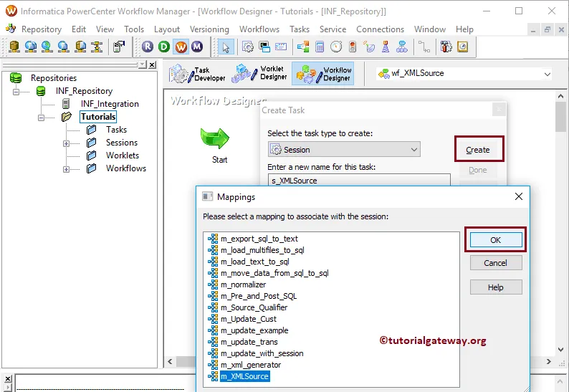Select mapping m_XMLSource

[x=244, y=376]
